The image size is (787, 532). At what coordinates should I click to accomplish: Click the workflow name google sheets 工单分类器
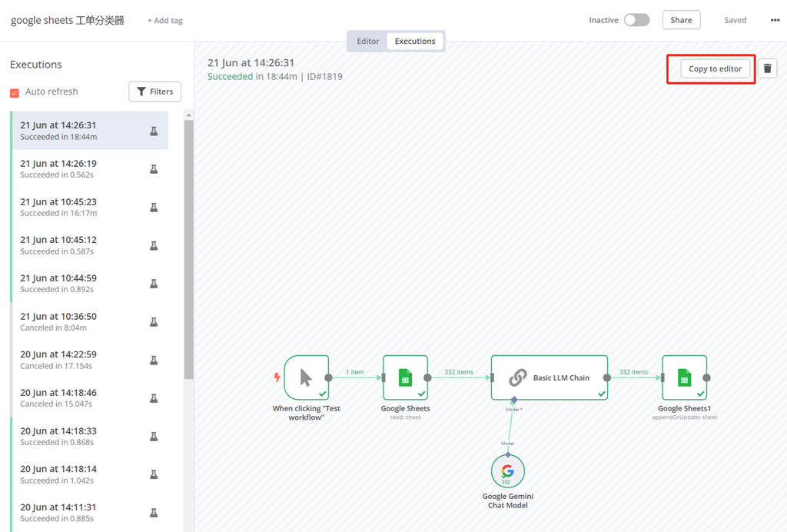coord(68,21)
